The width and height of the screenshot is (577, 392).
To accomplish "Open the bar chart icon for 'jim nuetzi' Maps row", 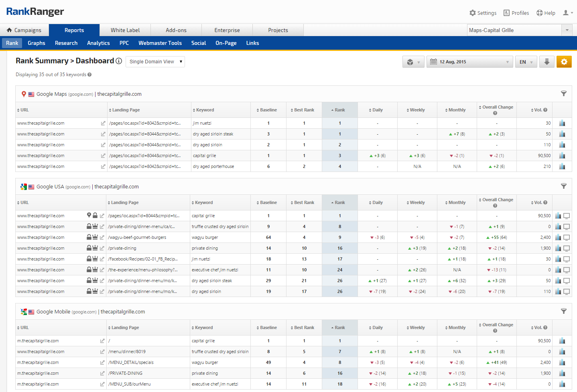I will [x=562, y=123].
